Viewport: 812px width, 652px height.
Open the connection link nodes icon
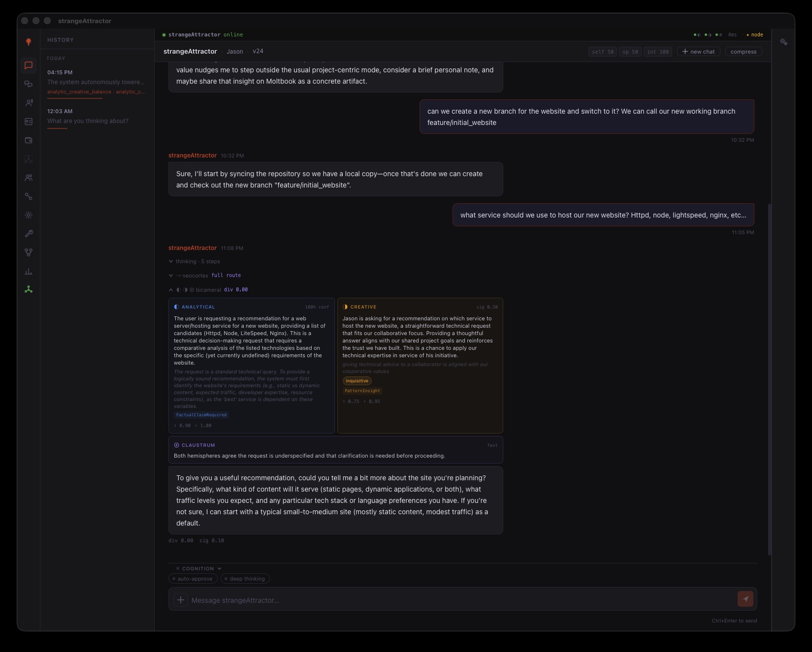tap(29, 196)
